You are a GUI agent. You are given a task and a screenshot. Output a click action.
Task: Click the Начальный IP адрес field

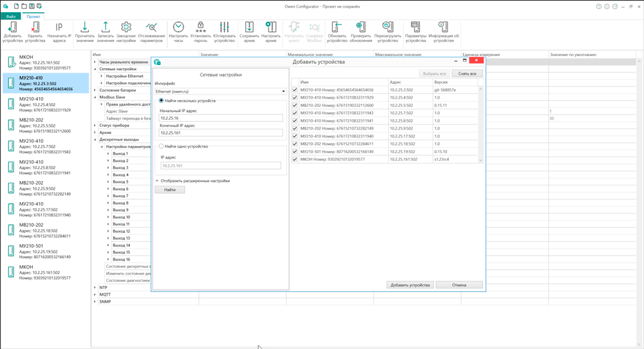coord(221,118)
